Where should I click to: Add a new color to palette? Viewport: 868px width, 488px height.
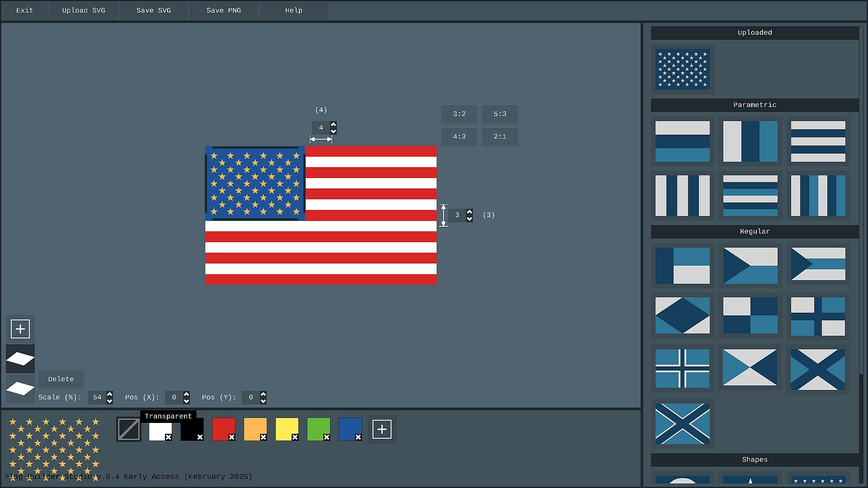click(382, 429)
